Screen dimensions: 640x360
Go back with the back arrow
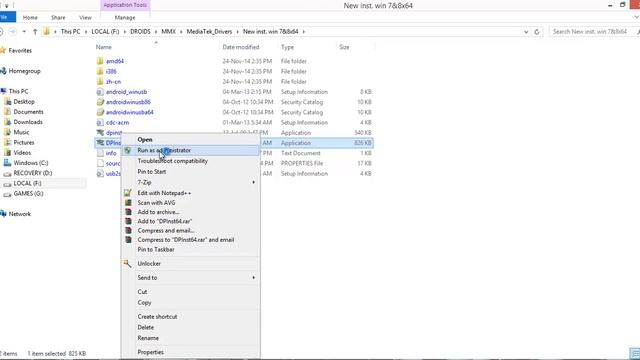coord(1,31)
